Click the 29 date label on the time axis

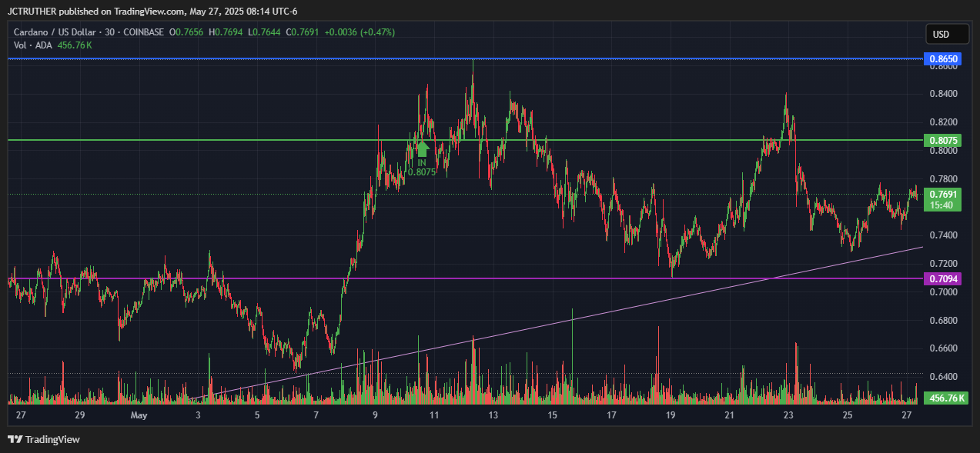pos(80,415)
